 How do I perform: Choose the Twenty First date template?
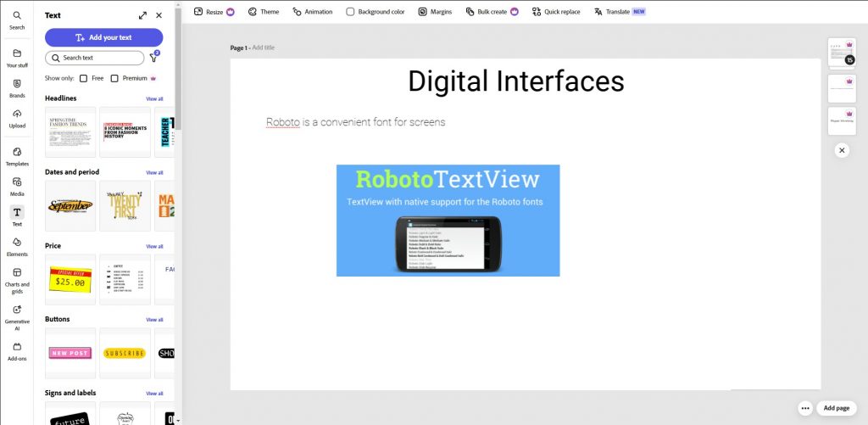click(125, 205)
